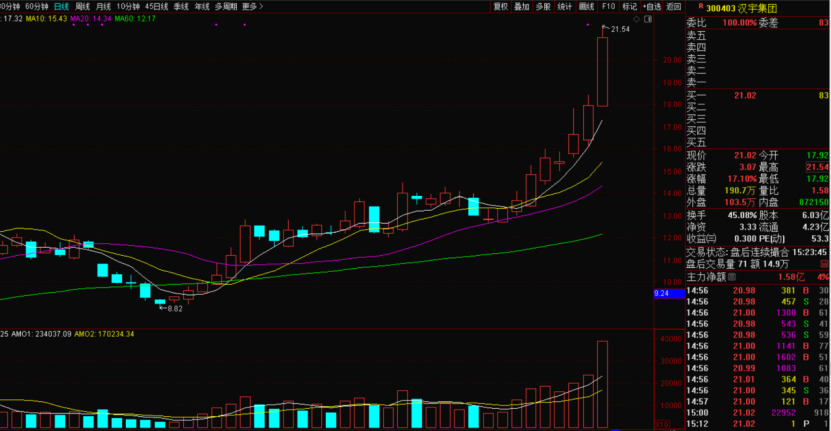
Task: Click the blue 9.24 price axis tag
Action: pyautogui.click(x=669, y=293)
